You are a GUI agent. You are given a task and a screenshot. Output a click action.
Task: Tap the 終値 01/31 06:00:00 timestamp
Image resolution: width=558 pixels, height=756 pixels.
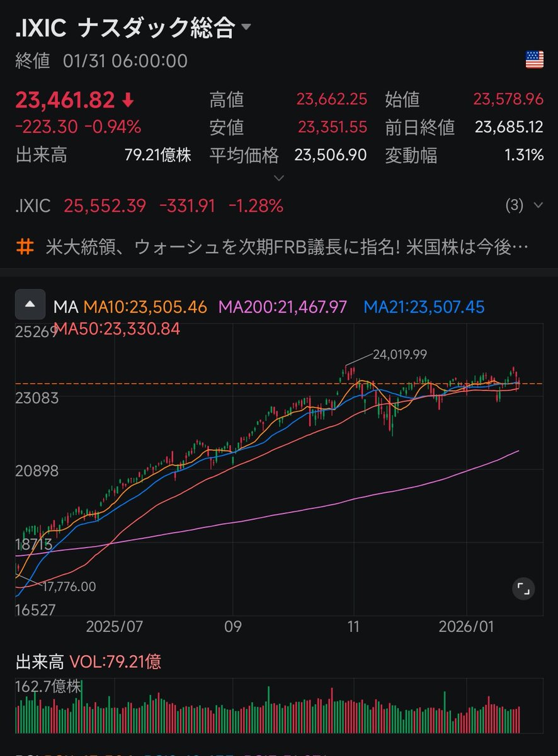pos(101,61)
